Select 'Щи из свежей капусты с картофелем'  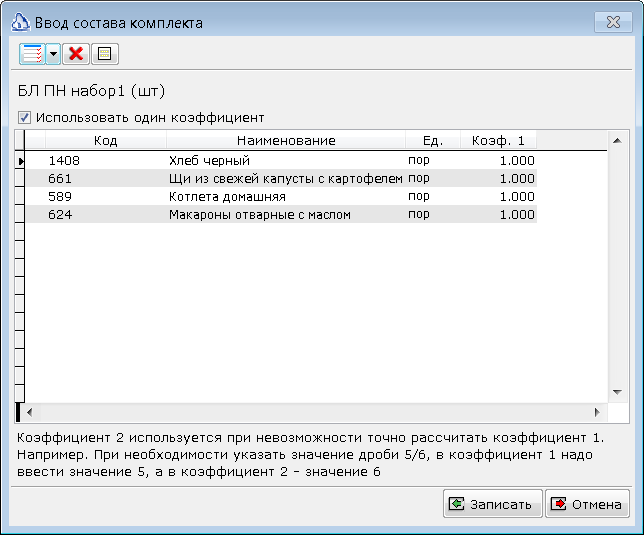(285, 179)
